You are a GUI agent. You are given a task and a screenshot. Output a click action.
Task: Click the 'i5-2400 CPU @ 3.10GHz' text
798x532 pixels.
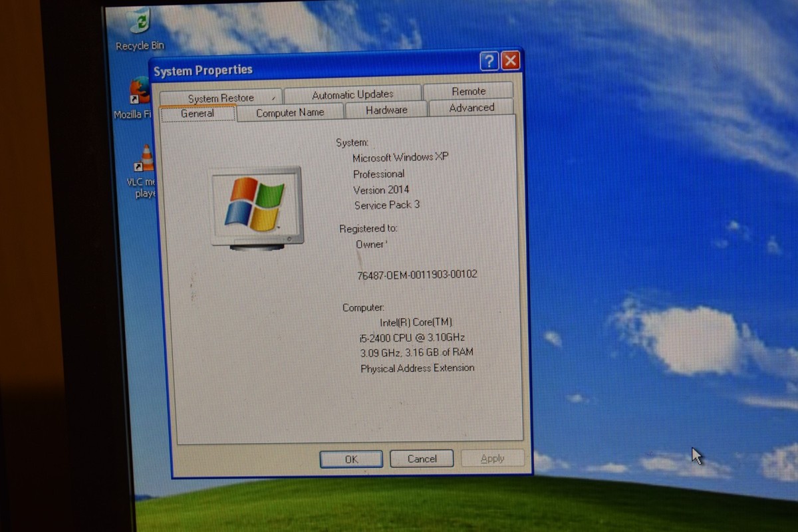[412, 337]
